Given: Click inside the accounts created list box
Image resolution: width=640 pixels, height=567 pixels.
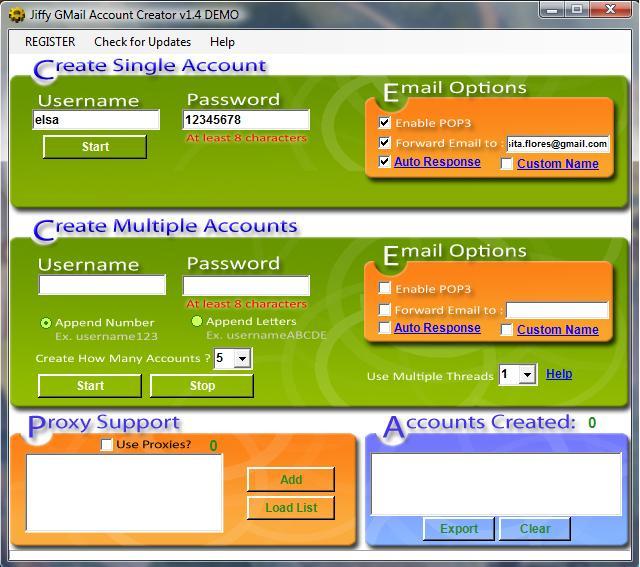Looking at the screenshot, I should [496, 484].
